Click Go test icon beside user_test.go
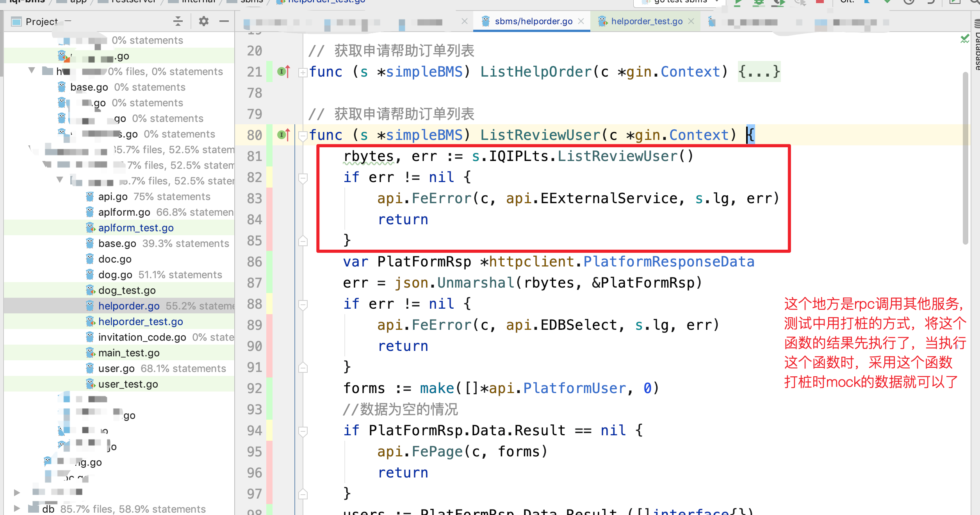 click(90, 384)
